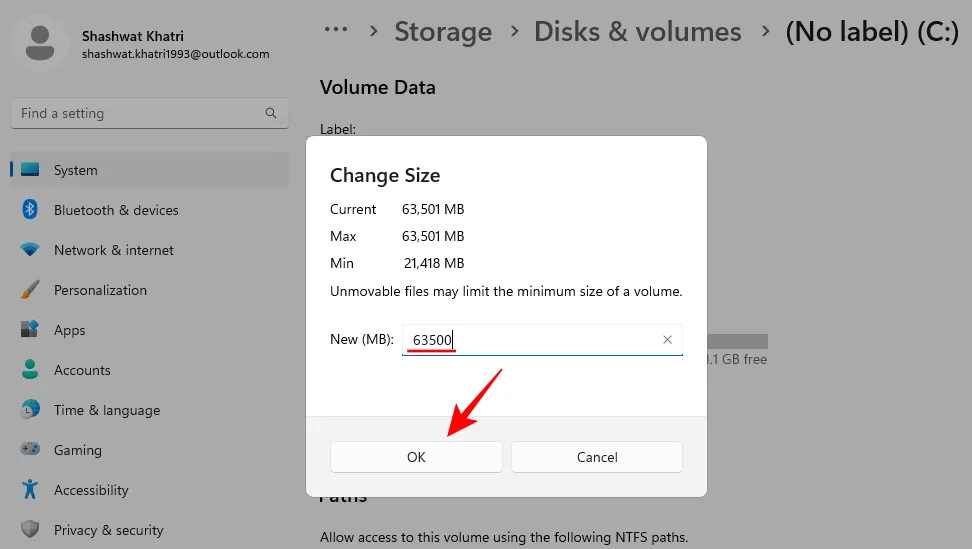Open Bluetooth & devices settings

click(150, 210)
